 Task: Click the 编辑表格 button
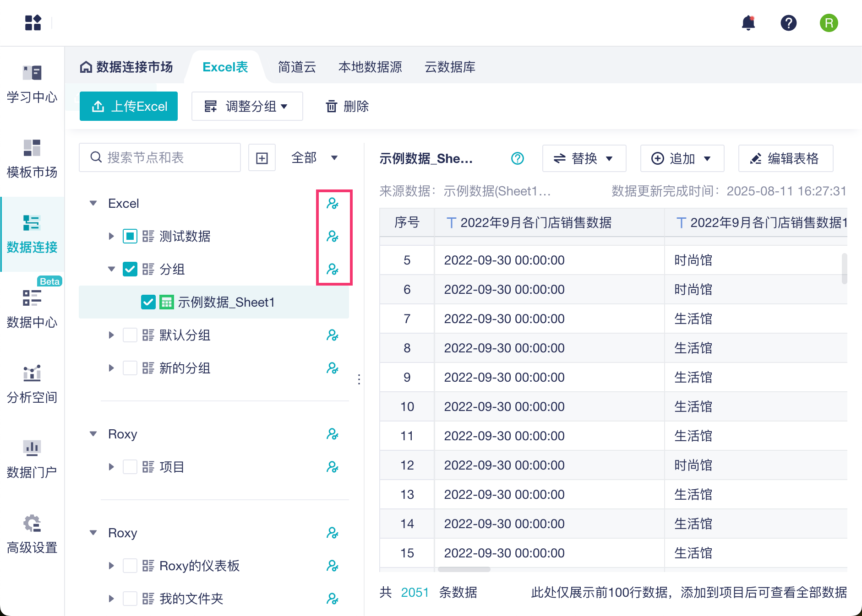[x=786, y=158]
